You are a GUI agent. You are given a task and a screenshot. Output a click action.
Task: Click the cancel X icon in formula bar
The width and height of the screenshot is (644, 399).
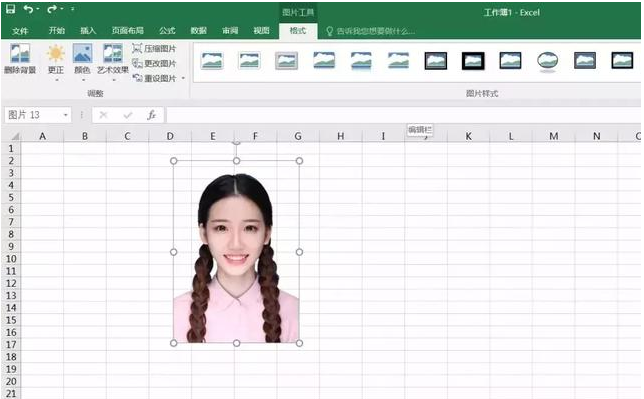tap(104, 115)
